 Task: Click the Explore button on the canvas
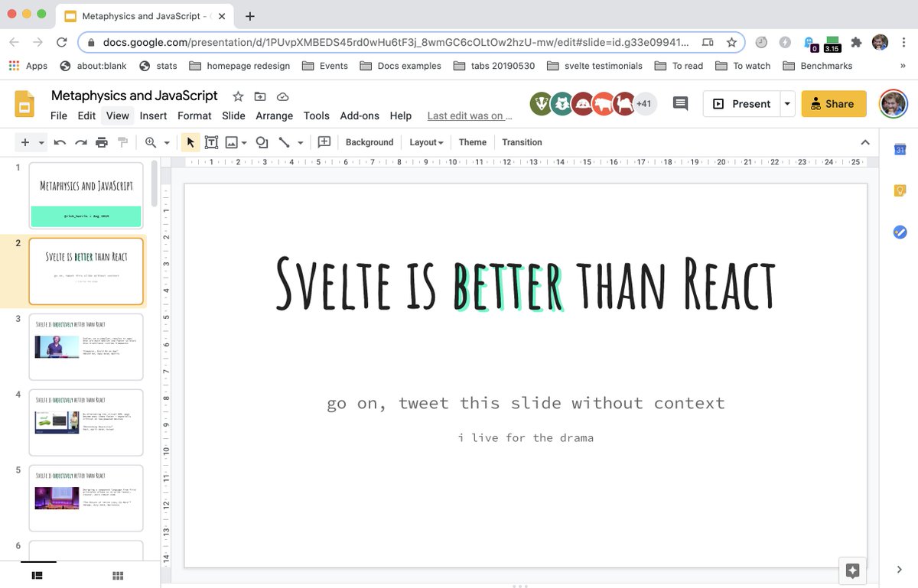click(x=853, y=570)
